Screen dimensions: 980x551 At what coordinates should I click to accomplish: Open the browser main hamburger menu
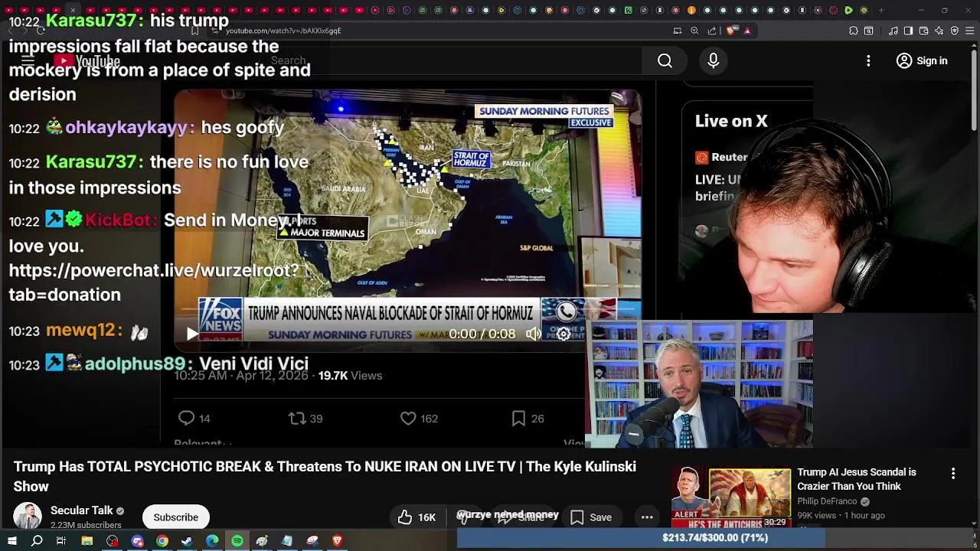pos(970,31)
